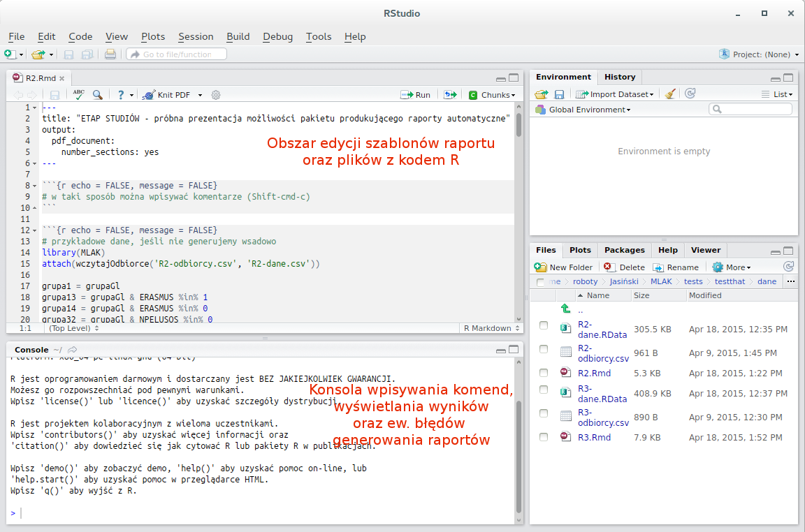Check the box for R2-odbiorcy.csv
Screen dimensions: 805x532
point(543,349)
